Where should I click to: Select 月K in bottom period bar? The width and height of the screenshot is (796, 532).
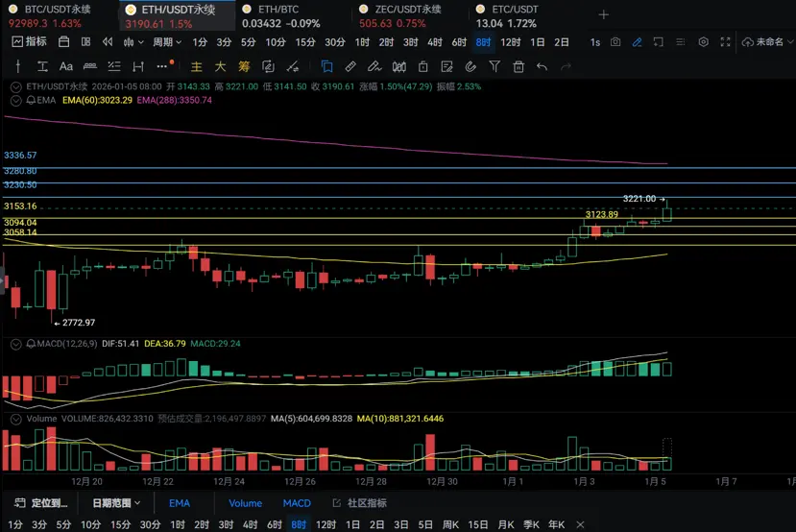pyautogui.click(x=506, y=524)
